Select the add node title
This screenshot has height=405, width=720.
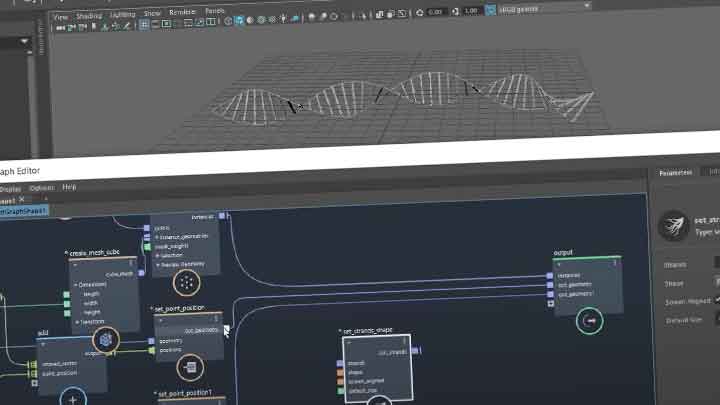(43, 333)
